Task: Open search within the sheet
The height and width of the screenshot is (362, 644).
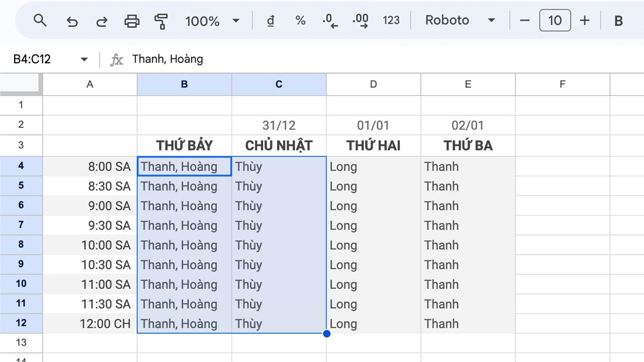Action: 40,21
